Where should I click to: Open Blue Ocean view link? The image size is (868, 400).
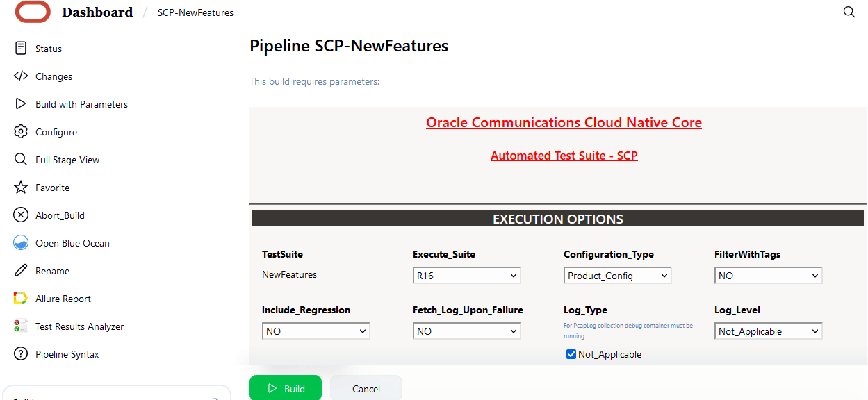pos(72,243)
